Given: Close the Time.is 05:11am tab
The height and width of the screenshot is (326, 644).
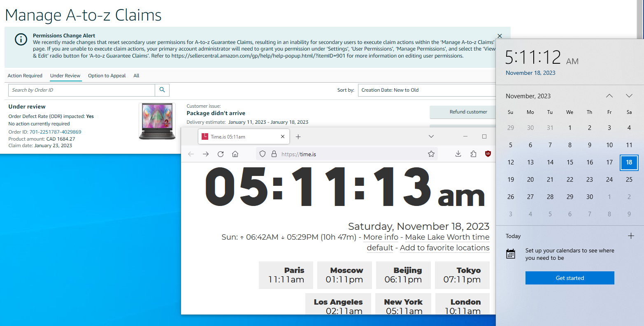Looking at the screenshot, I should (x=283, y=136).
